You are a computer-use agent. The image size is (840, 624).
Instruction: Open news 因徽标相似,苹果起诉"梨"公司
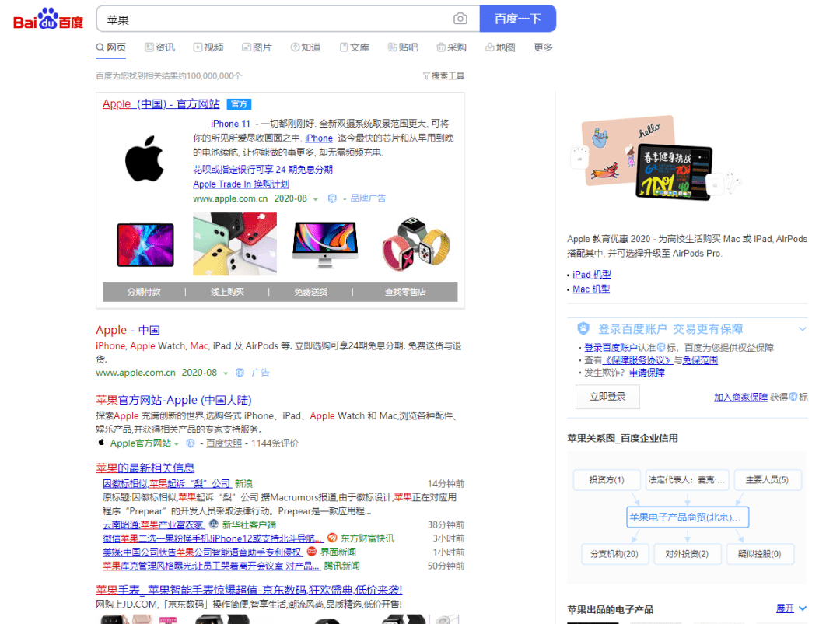click(x=166, y=483)
